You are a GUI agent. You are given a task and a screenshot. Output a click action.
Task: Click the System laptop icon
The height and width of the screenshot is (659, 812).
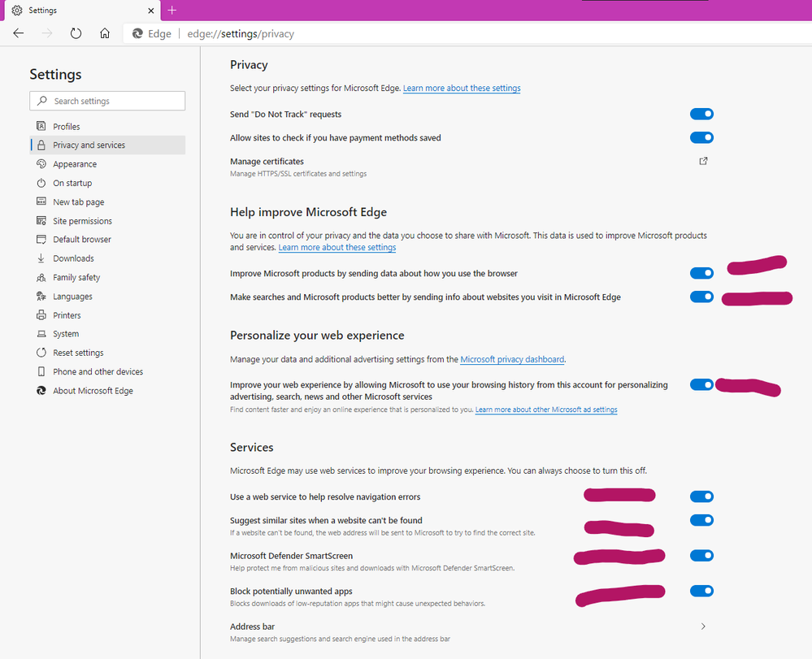pyautogui.click(x=41, y=334)
